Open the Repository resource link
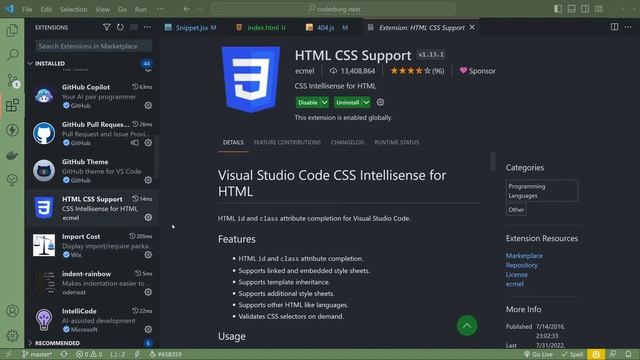Viewport: 640px width, 360px height. (522, 265)
